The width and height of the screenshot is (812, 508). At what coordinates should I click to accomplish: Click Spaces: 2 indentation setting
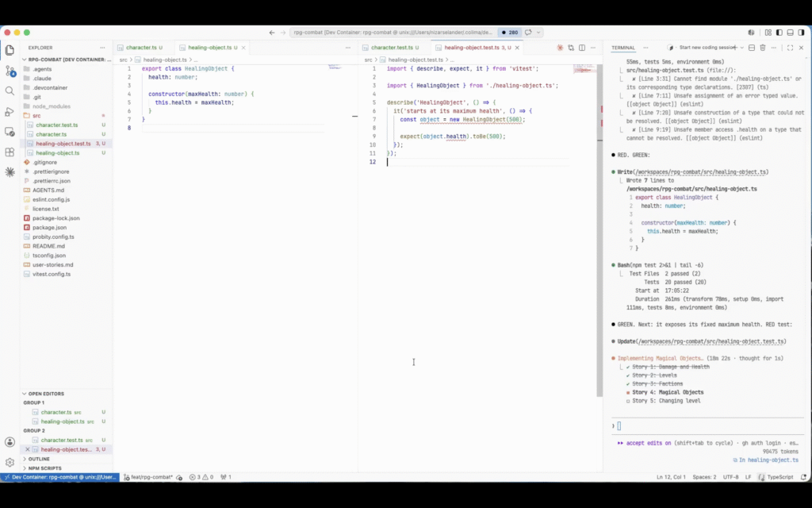704,477
